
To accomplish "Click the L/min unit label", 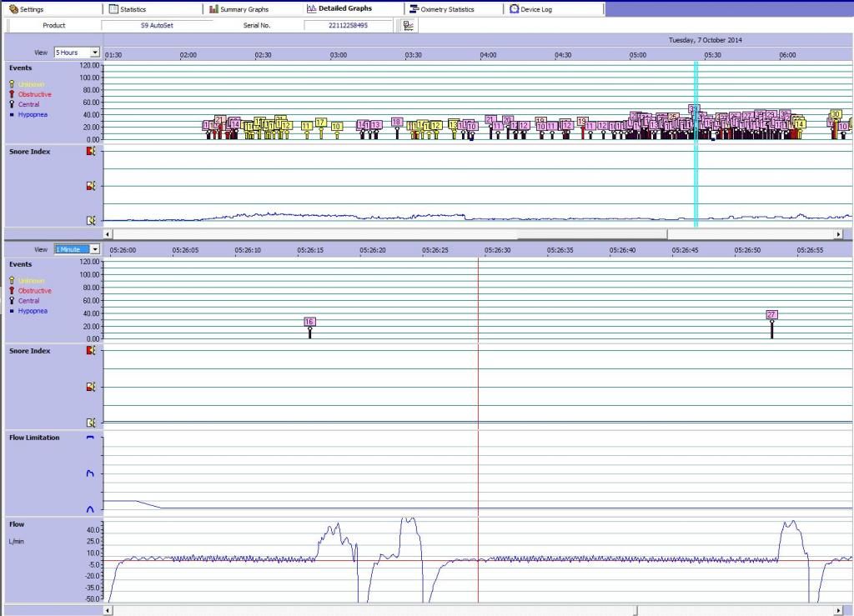I will (17, 542).
